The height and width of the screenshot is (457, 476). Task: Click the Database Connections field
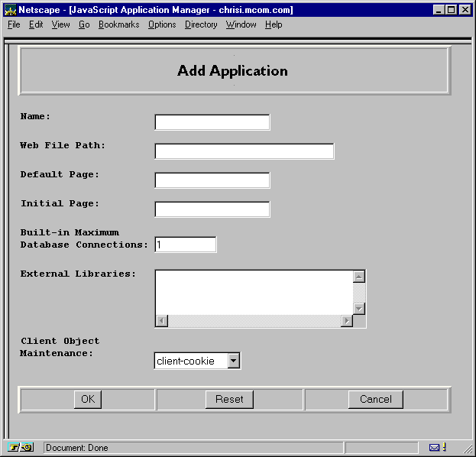(186, 245)
